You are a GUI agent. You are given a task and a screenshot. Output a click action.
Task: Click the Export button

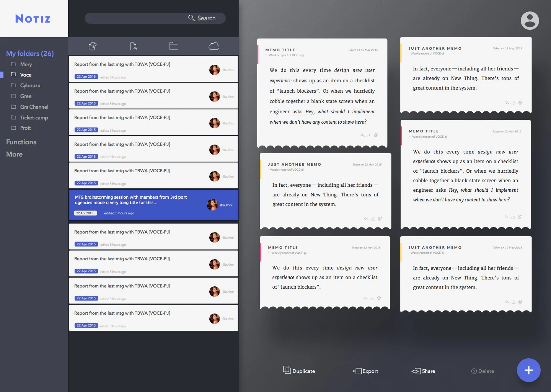pos(365,371)
